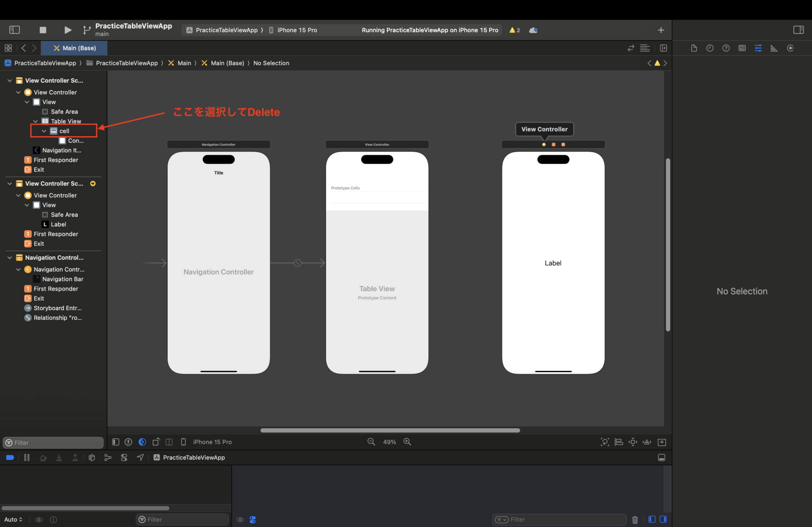Collapse the Table View tree item

35,121
